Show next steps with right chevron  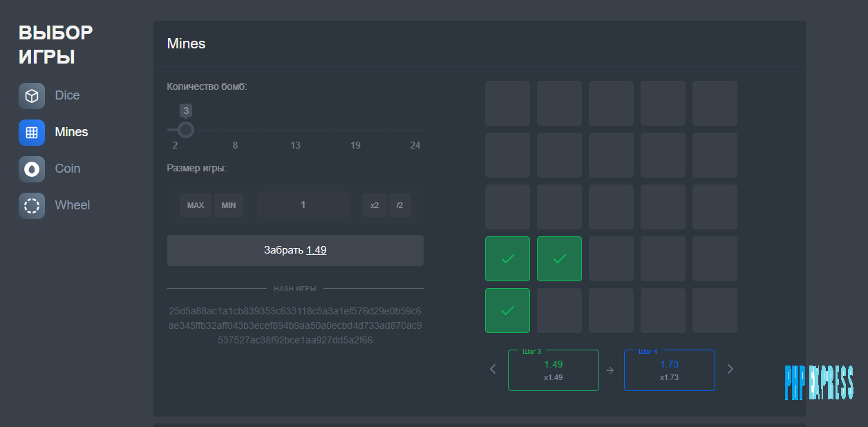(730, 369)
